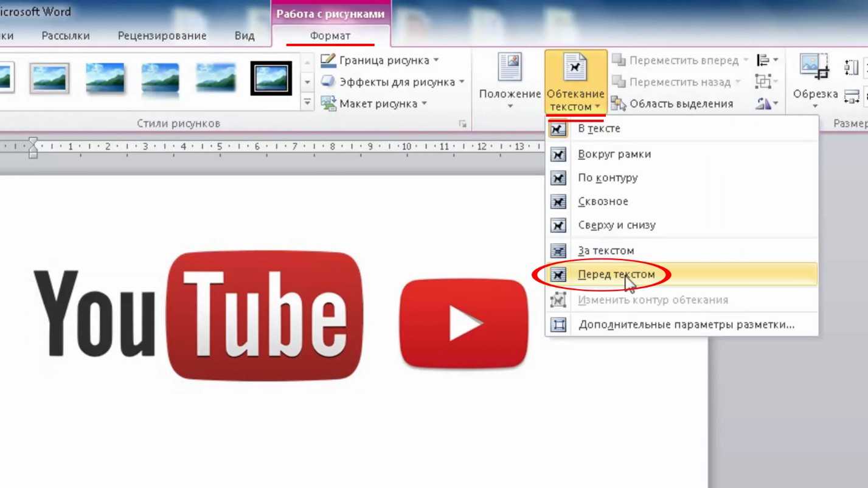Image resolution: width=868 pixels, height=488 pixels.
Task: Open dropdown arrow under Положение
Action: [510, 107]
